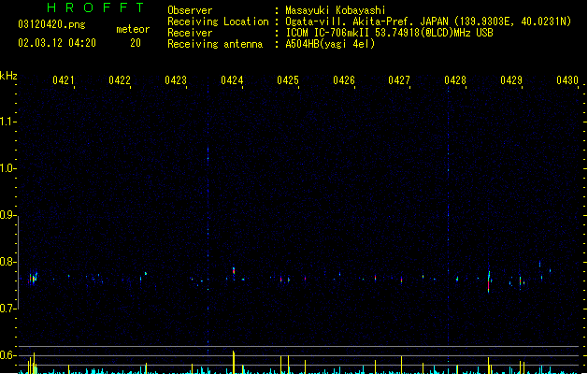Click the Ogata-vill. Akita-Pref. JAPAN location value
Image resolution: width=588 pixels, height=374 pixels.
point(428,22)
